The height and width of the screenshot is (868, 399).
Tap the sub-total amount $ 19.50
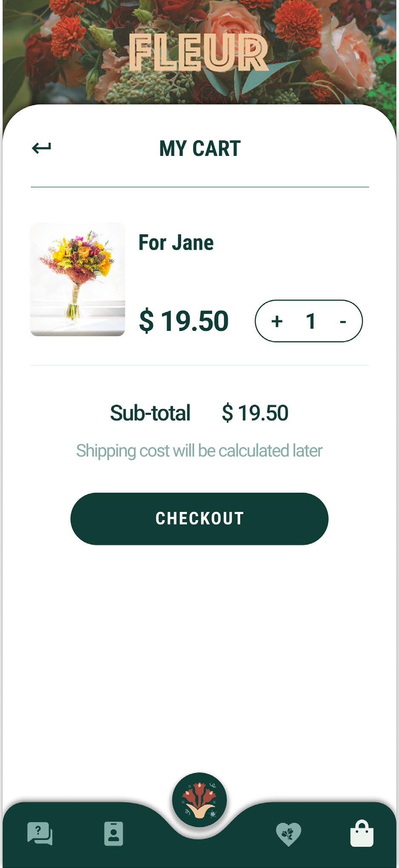255,413
